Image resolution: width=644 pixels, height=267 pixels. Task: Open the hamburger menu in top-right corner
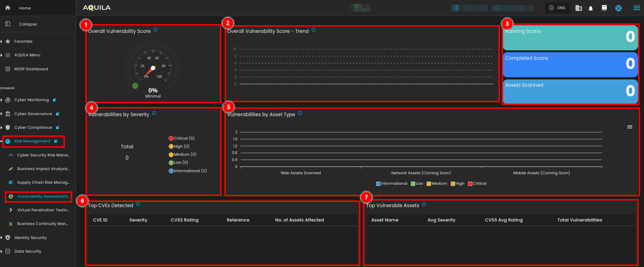pyautogui.click(x=637, y=8)
